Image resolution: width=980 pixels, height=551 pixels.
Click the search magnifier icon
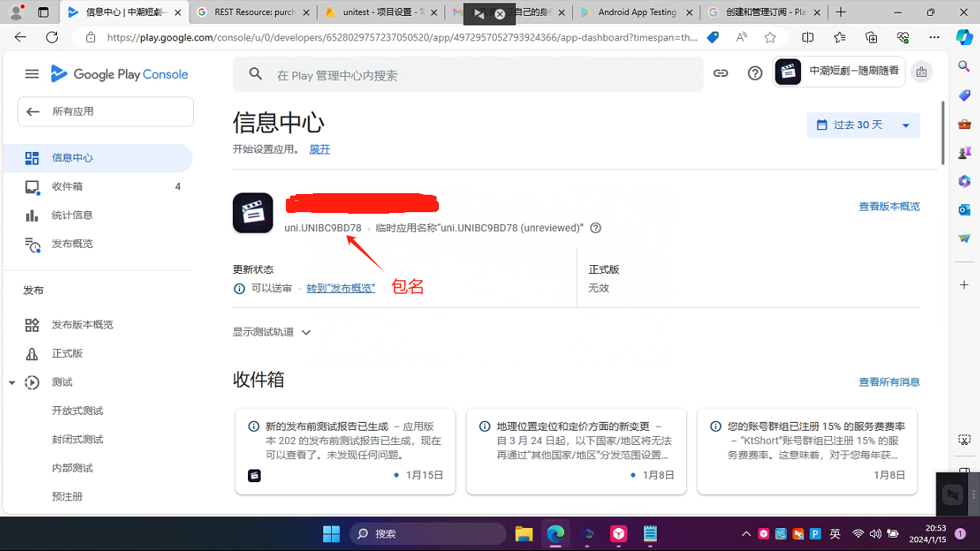pyautogui.click(x=255, y=74)
